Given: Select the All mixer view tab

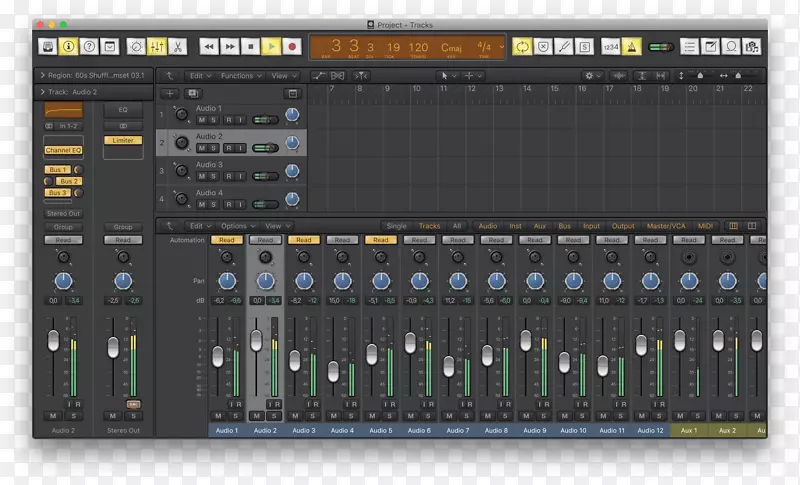Looking at the screenshot, I should tap(456, 226).
